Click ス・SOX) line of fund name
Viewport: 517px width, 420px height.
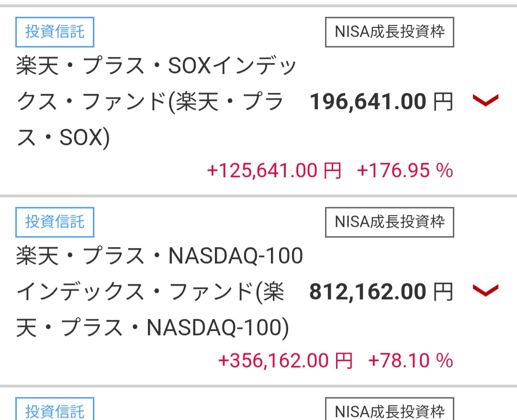63,137
